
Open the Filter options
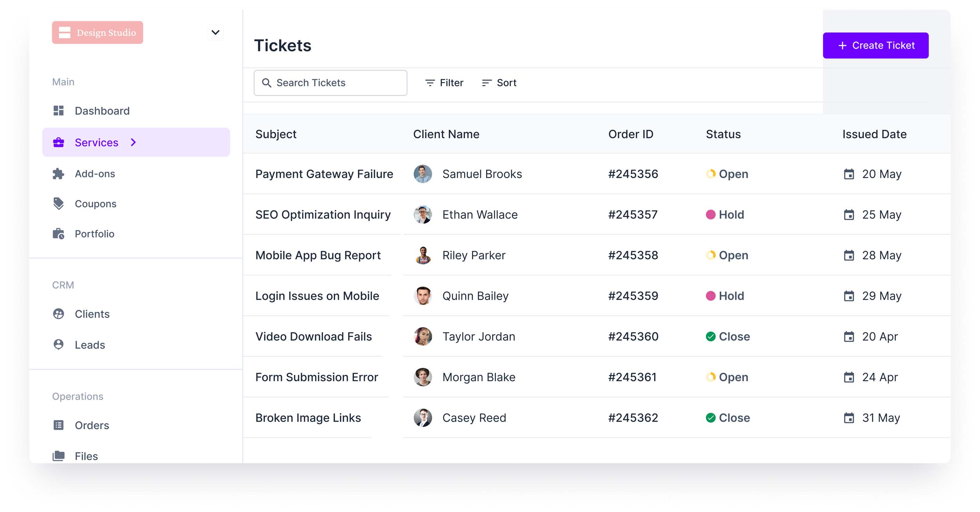coord(444,83)
